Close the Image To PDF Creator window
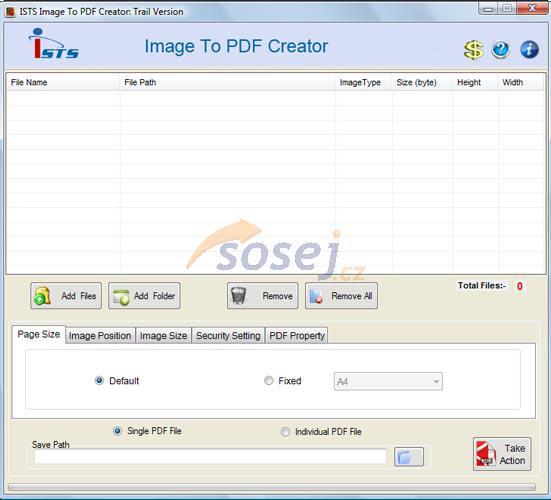Viewport: 551px width, 500px height. pos(532,8)
